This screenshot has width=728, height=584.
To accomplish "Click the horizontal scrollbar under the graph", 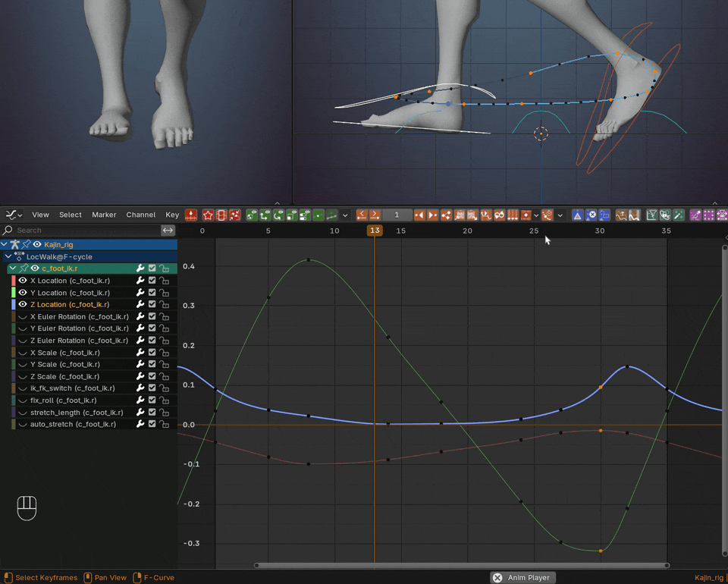I will pos(462,566).
